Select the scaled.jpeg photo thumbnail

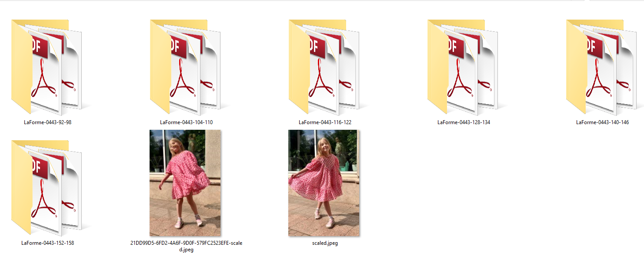[324, 183]
